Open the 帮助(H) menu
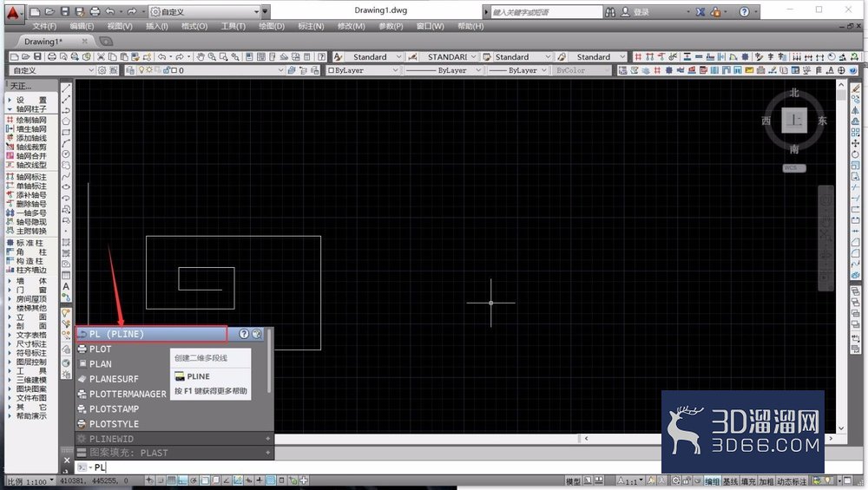The width and height of the screenshot is (868, 490). click(470, 26)
